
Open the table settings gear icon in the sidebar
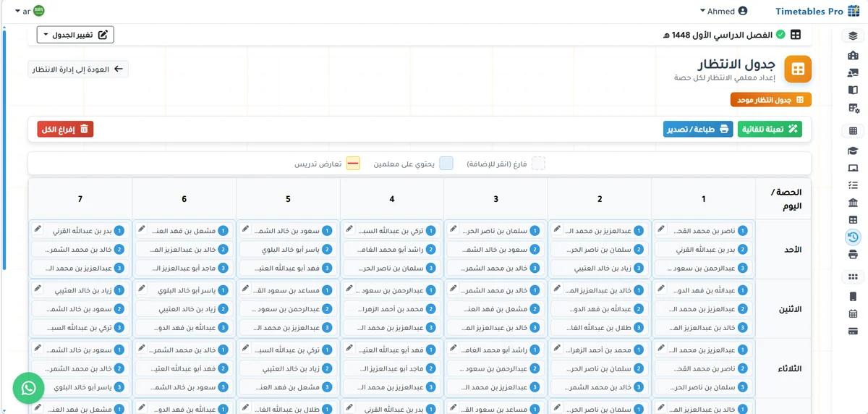pyautogui.click(x=853, y=108)
